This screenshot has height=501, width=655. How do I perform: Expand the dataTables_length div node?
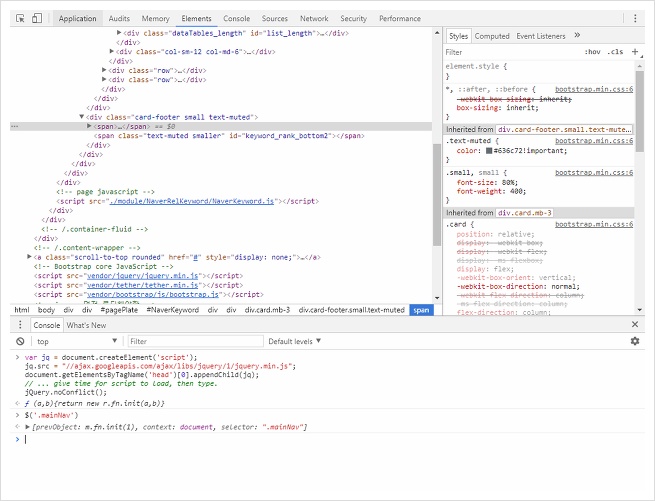coord(119,33)
